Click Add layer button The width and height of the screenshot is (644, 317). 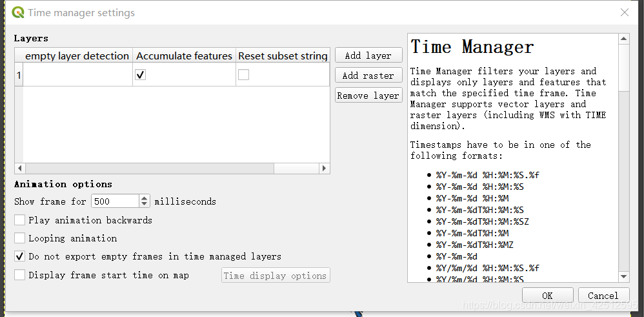pyautogui.click(x=368, y=55)
